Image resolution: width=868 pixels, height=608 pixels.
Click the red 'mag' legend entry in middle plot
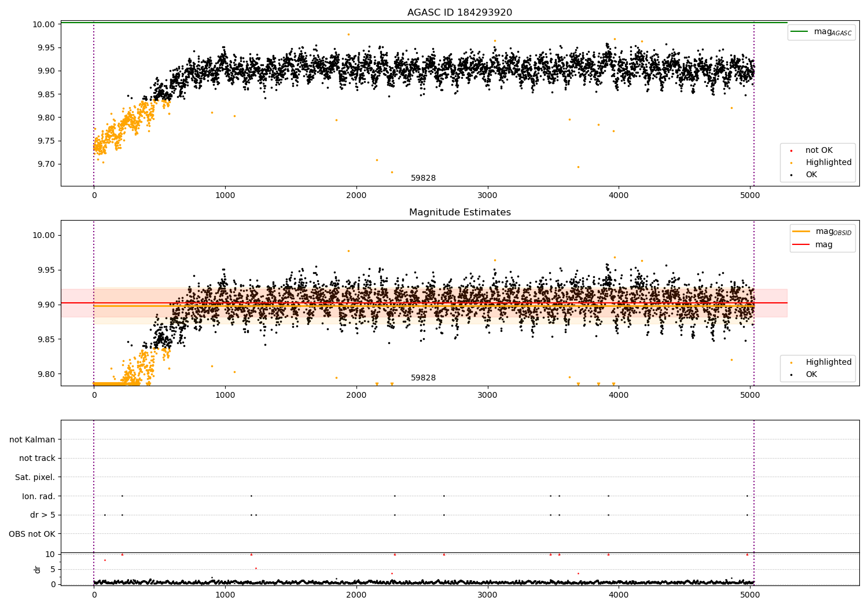click(x=813, y=245)
